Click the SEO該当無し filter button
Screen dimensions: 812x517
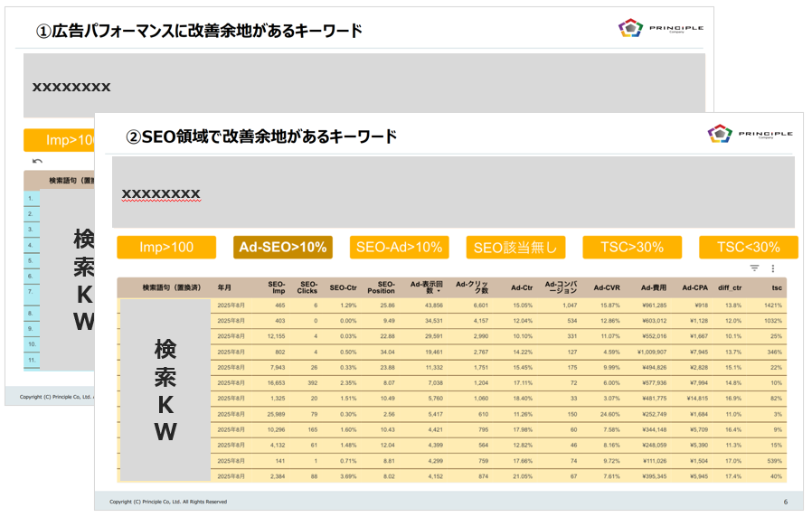tap(515, 248)
